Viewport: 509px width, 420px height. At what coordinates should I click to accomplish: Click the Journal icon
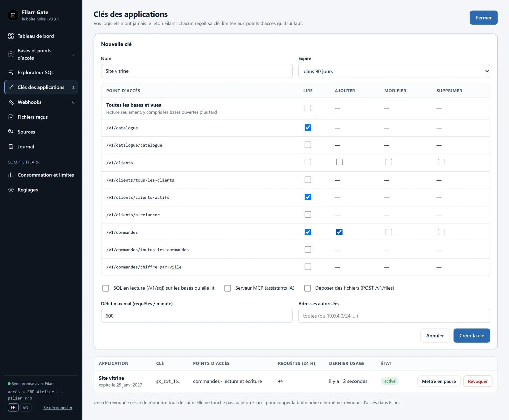pyautogui.click(x=11, y=147)
